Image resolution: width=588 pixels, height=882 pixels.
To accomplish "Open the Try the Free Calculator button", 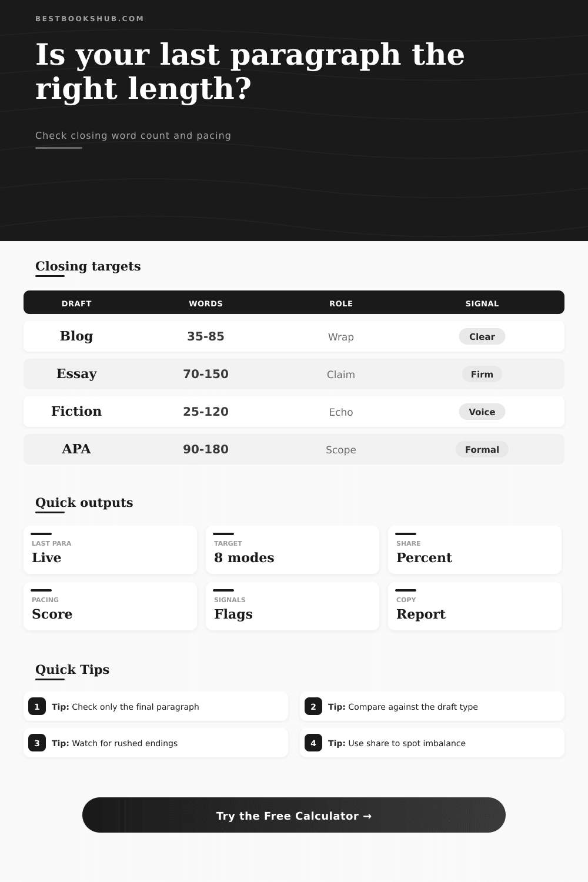I will coord(294,815).
